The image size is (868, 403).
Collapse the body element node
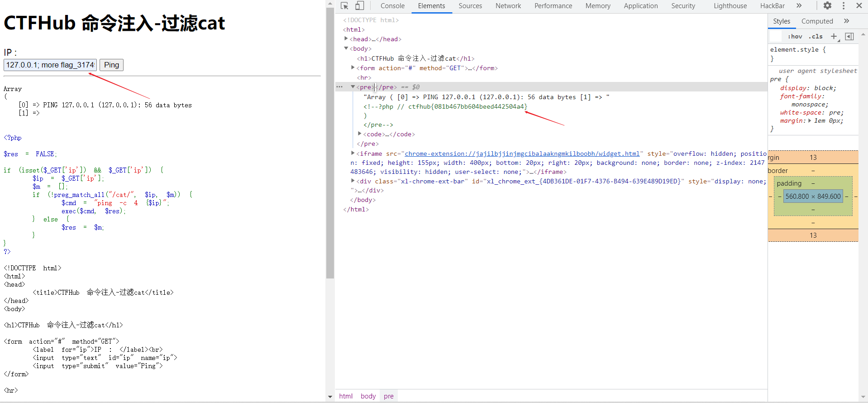tap(346, 48)
